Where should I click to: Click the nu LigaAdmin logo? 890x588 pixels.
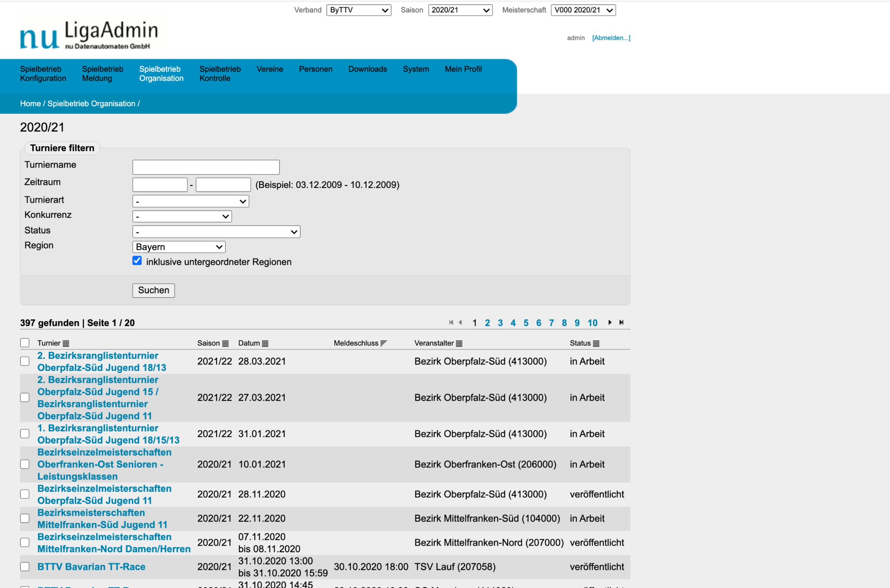point(89,35)
